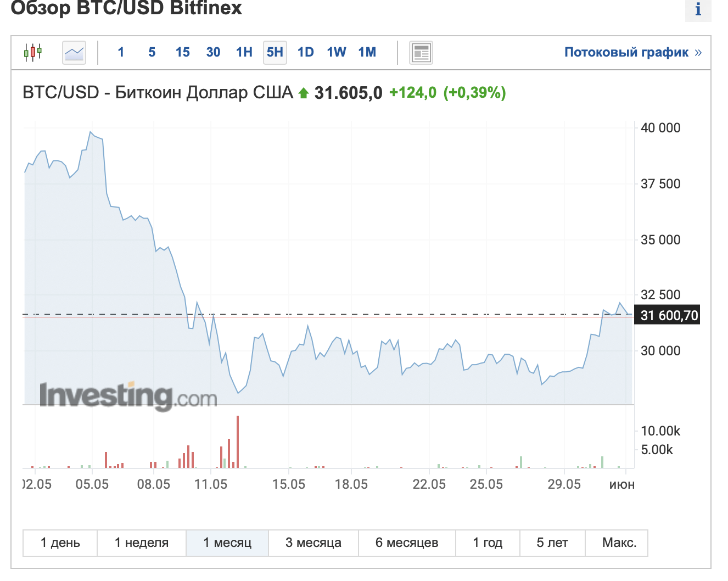Click the BTC/USD - Биткоин Доллар США title
This screenshot has height=581, width=728.
tap(158, 92)
